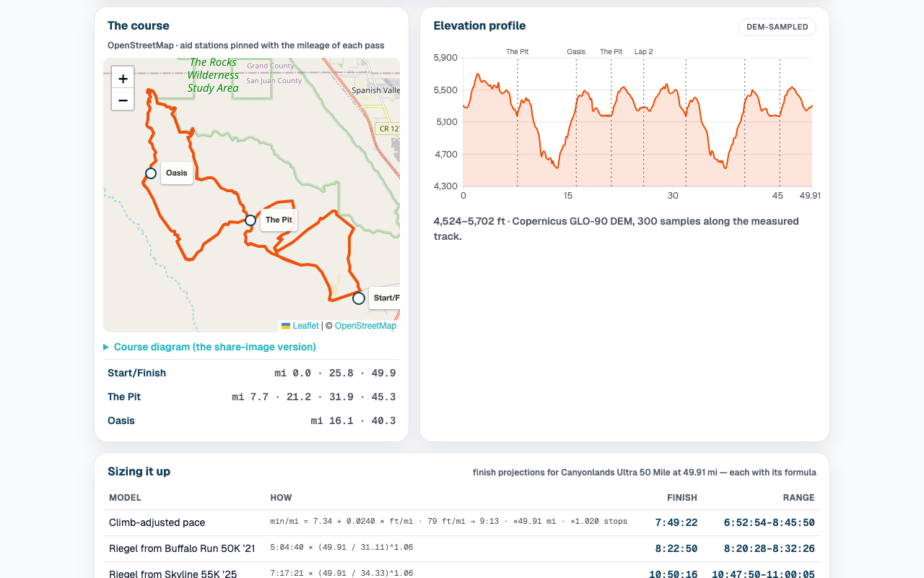Click the Lap 2 marker on elevation chart
This screenshot has height=578, width=924.
[x=644, y=52]
